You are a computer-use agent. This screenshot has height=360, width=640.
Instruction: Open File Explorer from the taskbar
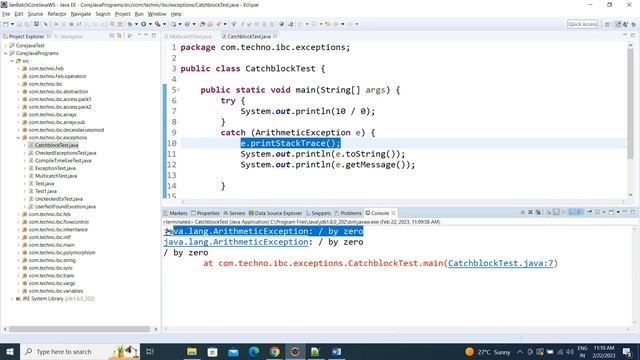pos(191,351)
